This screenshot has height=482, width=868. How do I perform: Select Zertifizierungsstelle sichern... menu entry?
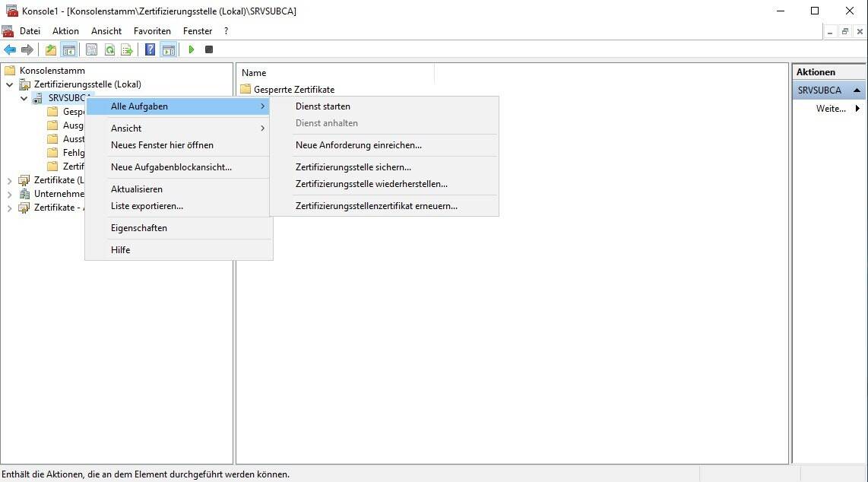click(x=353, y=167)
